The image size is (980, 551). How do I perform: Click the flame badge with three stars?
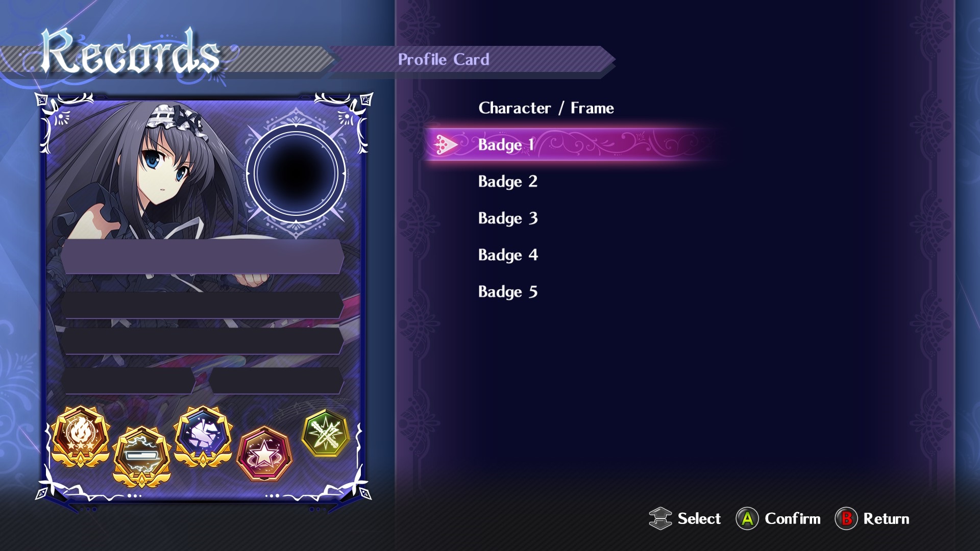point(80,437)
